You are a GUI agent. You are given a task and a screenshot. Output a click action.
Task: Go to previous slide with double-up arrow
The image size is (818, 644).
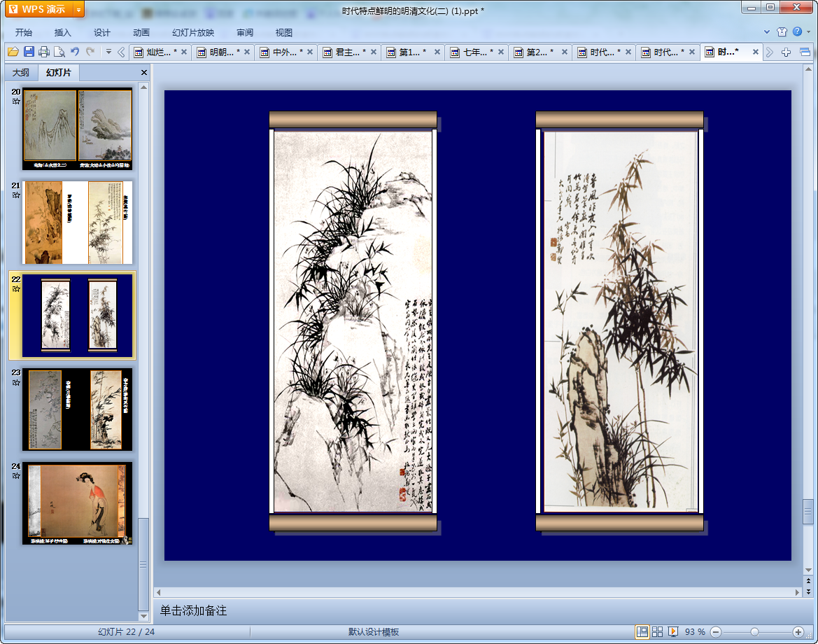(809, 581)
